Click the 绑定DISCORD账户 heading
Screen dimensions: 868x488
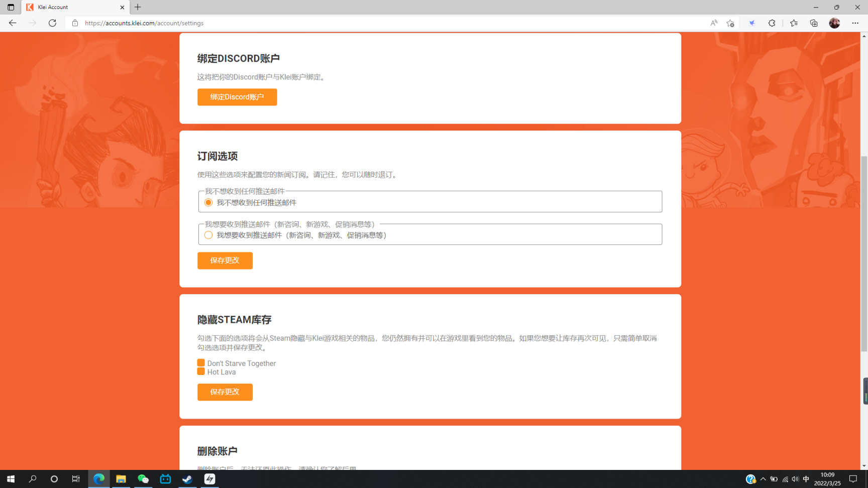coord(239,59)
